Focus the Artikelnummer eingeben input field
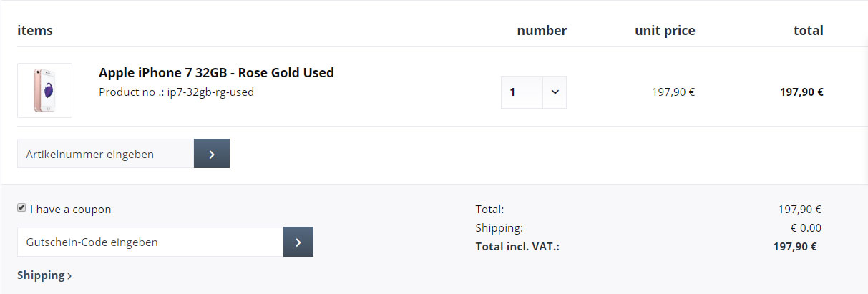This screenshot has width=868, height=294. (x=105, y=154)
